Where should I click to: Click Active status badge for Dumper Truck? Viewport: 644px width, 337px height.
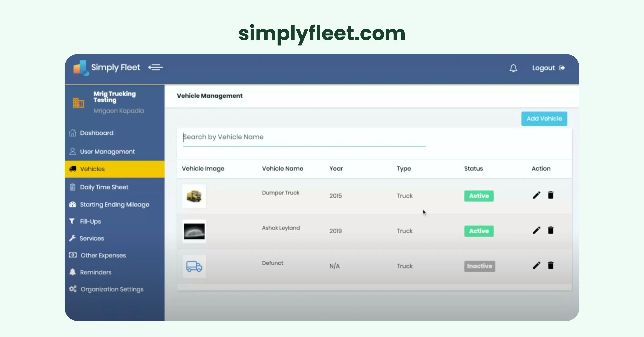(479, 196)
